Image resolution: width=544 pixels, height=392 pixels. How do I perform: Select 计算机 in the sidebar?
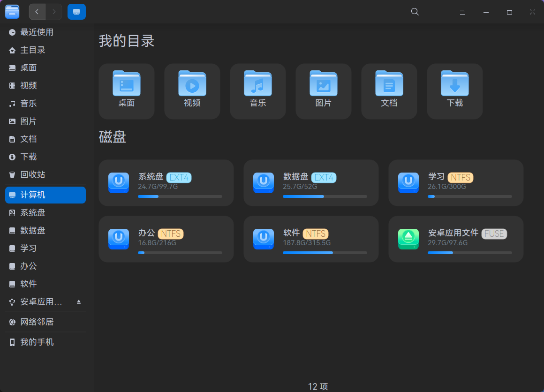(45, 195)
